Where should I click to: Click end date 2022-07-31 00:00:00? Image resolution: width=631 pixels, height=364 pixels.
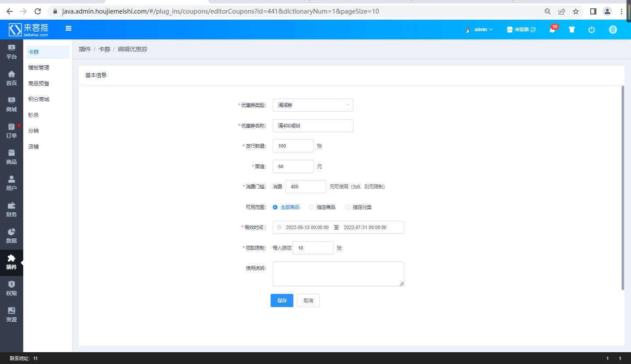pyautogui.click(x=365, y=228)
